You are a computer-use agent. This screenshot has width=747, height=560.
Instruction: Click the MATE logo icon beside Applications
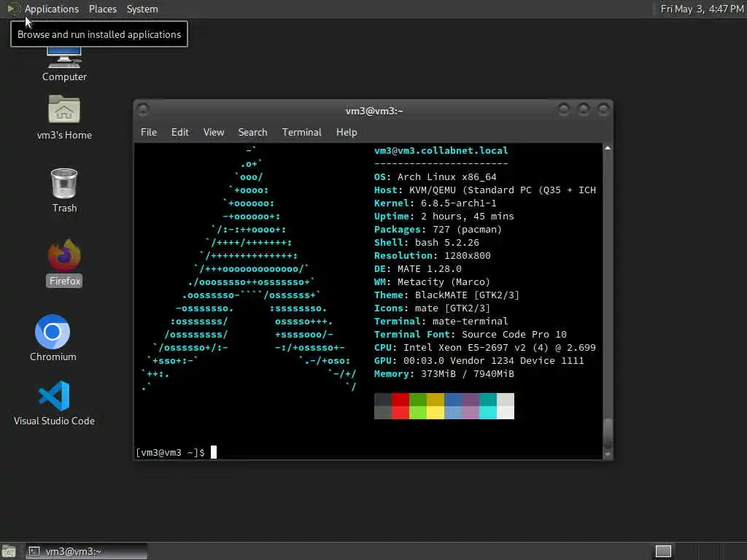[13, 9]
